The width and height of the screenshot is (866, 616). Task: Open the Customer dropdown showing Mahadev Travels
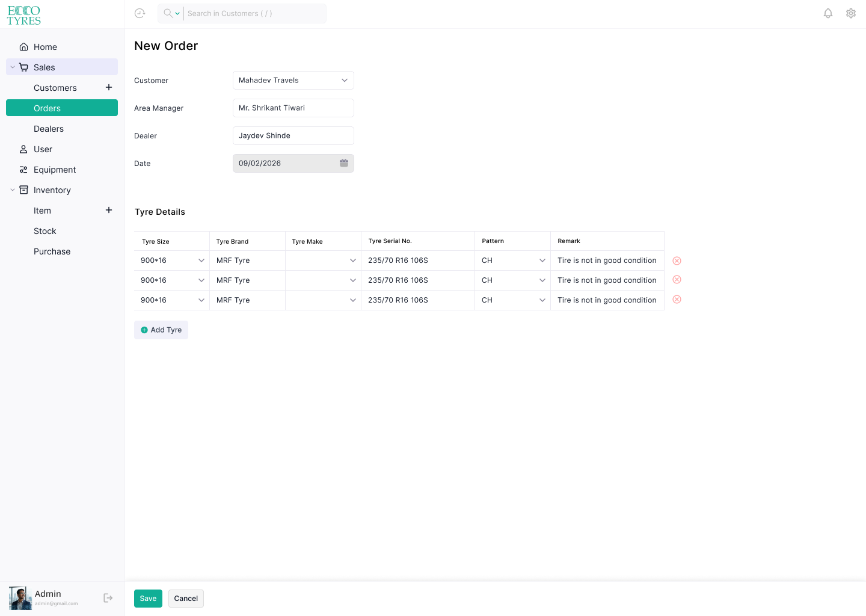[293, 80]
